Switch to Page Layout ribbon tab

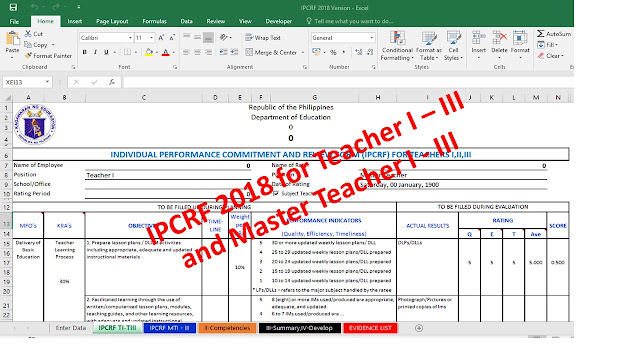tap(112, 21)
